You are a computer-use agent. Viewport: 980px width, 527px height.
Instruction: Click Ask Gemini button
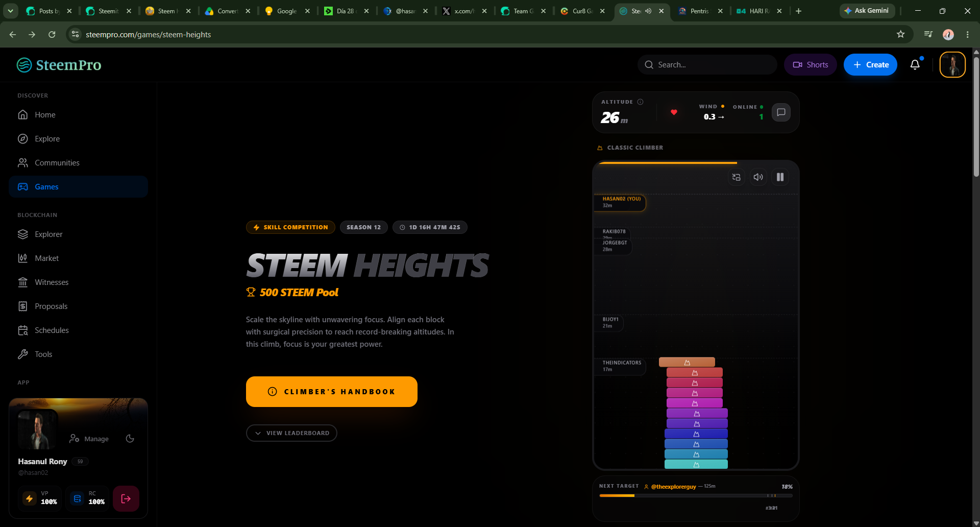[867, 11]
